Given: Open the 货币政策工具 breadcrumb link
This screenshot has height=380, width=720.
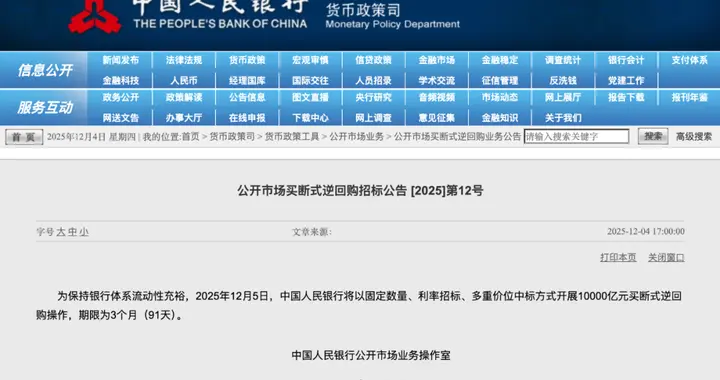Looking at the screenshot, I should click(292, 137).
